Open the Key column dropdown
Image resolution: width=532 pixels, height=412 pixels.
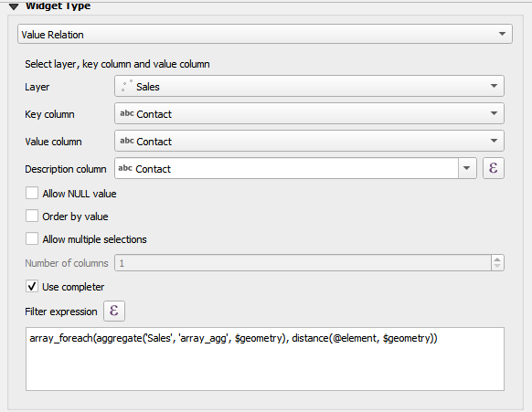click(309, 113)
